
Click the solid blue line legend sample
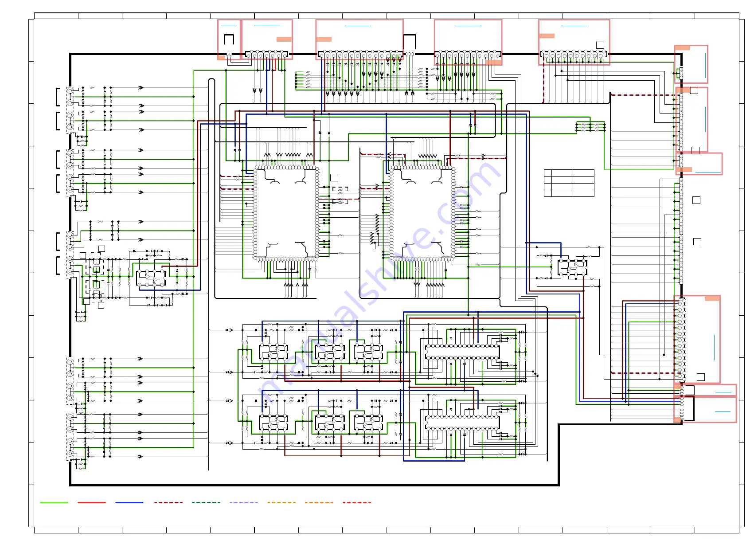point(129,502)
